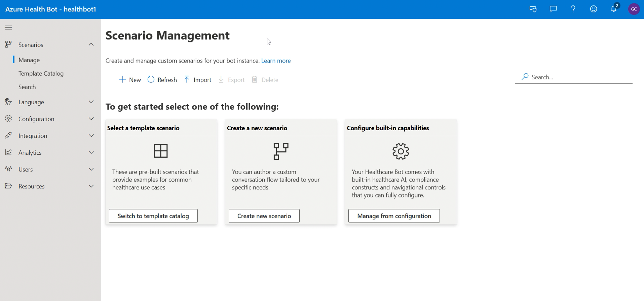644x301 pixels.
Task: Expand the Analytics section
Action: [x=50, y=152]
